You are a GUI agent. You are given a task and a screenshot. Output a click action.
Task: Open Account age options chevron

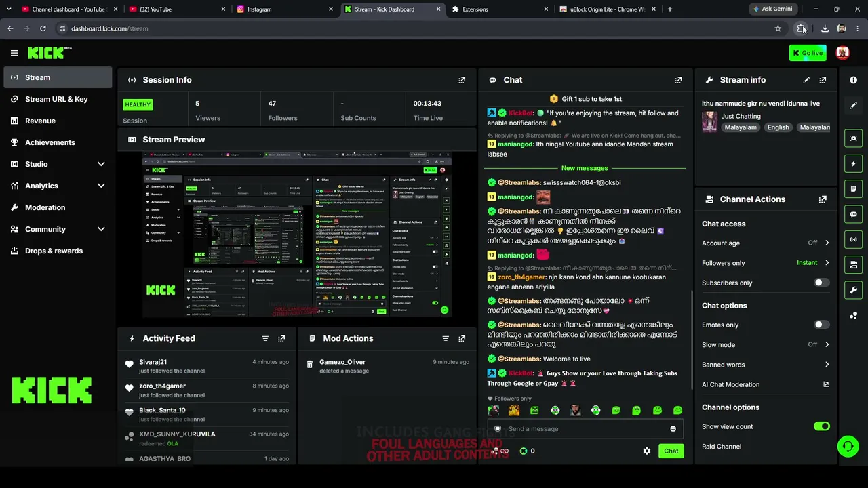tap(827, 243)
